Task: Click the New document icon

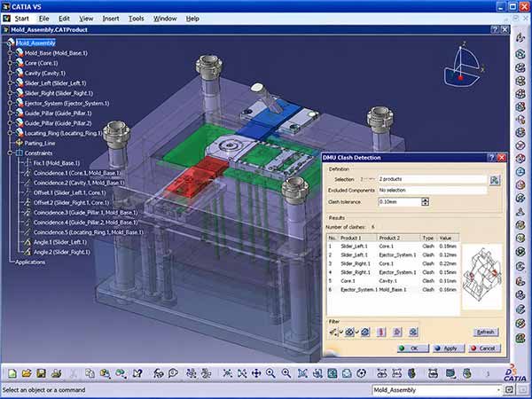Action: pos(12,373)
